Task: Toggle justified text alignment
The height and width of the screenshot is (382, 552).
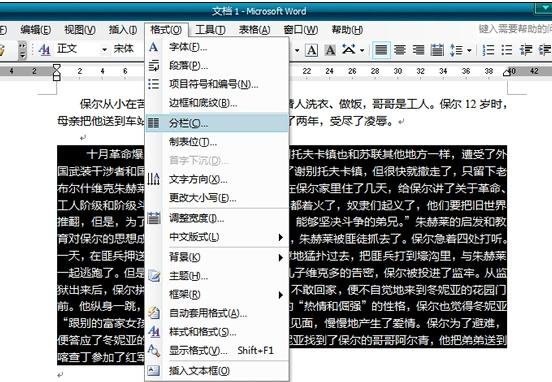Action: [381, 50]
